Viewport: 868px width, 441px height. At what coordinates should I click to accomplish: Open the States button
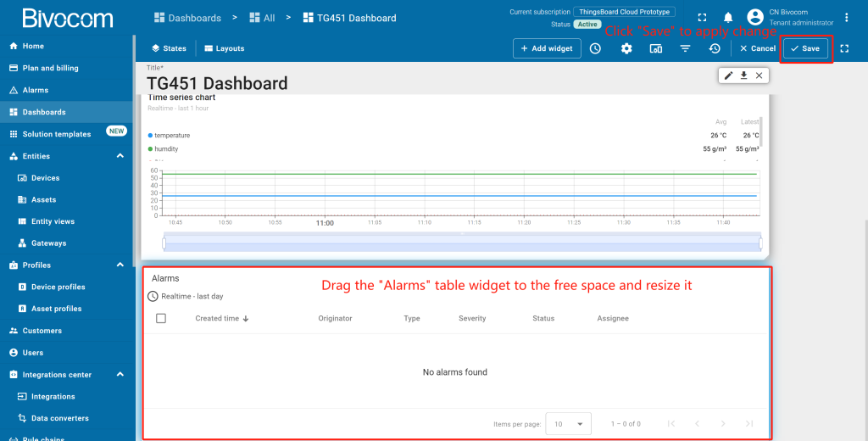click(x=170, y=48)
